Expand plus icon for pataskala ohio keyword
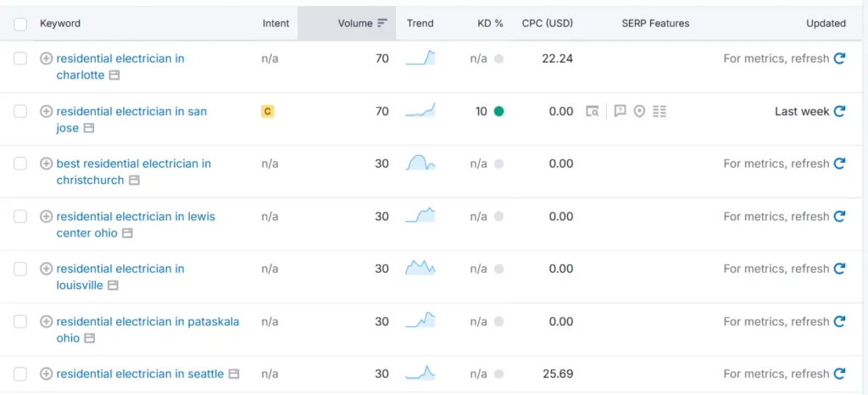 click(x=47, y=321)
